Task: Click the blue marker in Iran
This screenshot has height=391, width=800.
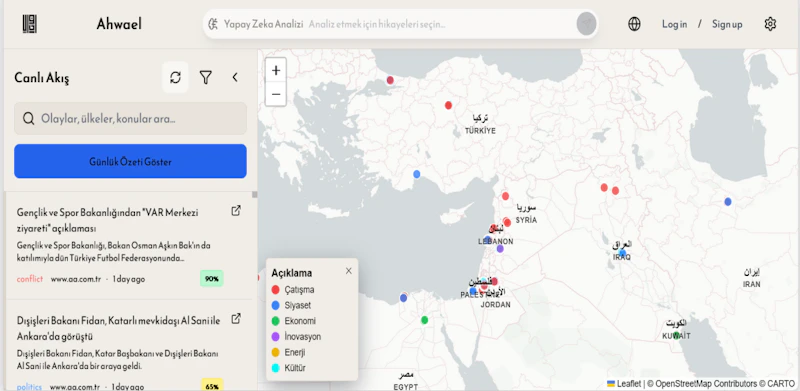Action: [x=728, y=202]
